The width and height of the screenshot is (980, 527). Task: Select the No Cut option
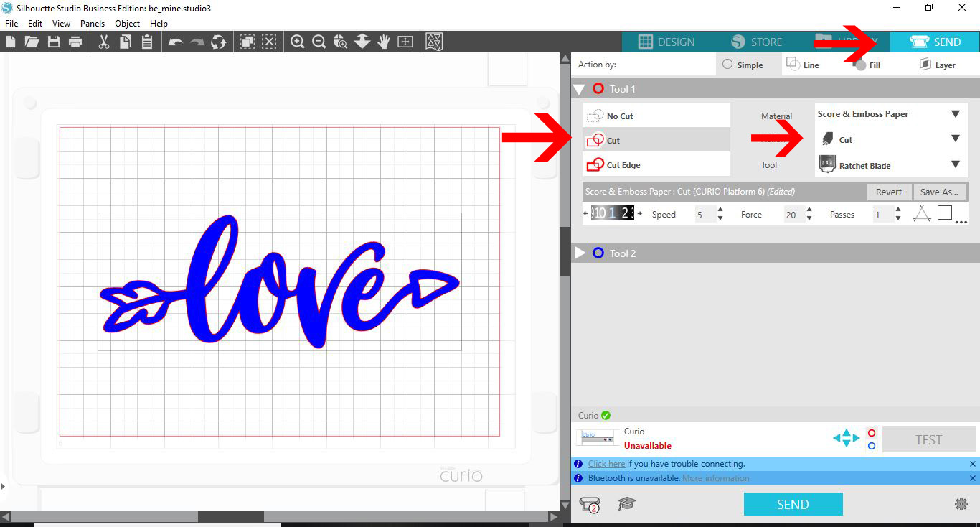656,116
